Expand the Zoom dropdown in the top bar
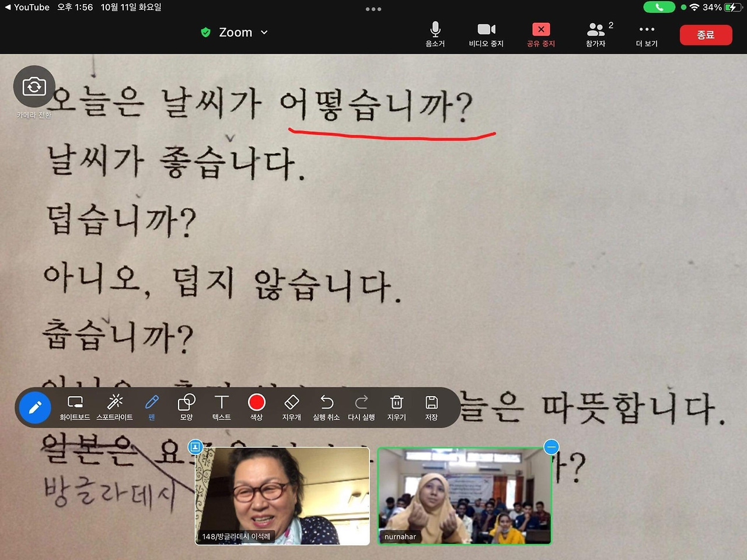The width and height of the screenshot is (747, 560). coord(263,33)
